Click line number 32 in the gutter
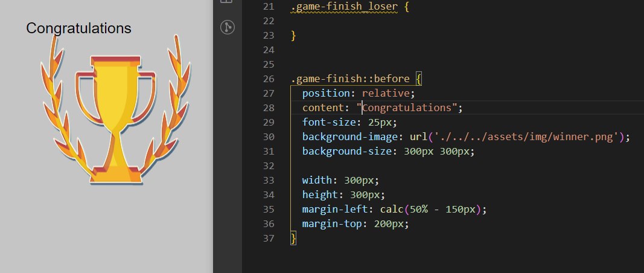The height and width of the screenshot is (273, 644). pos(268,165)
